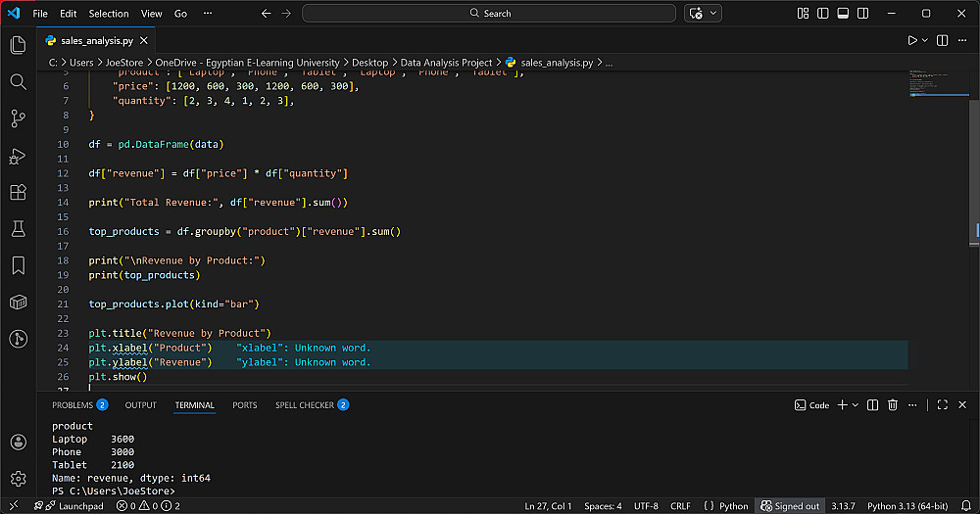
Task: Open the Search view in activity bar
Action: click(x=18, y=81)
